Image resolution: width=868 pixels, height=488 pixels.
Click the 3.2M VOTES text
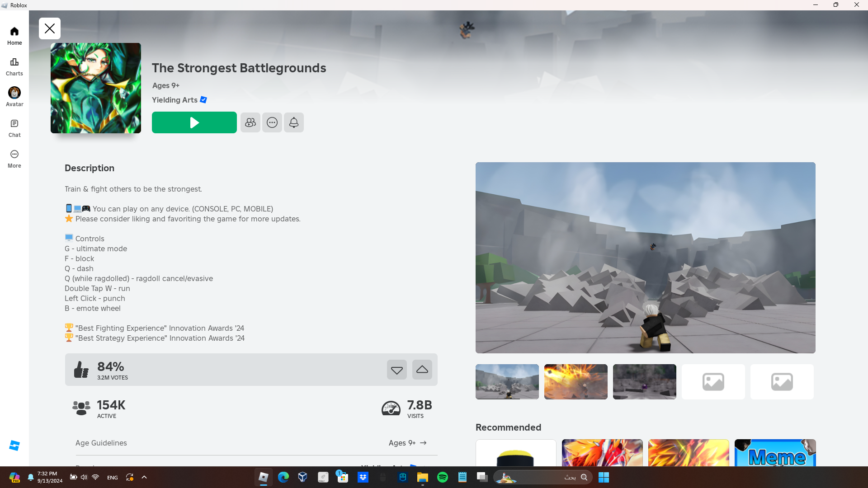(113, 378)
